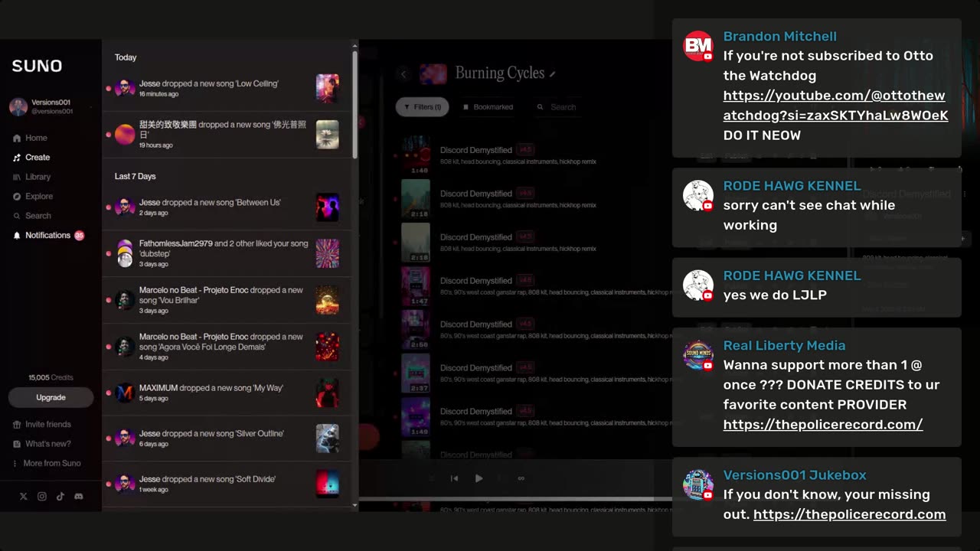Screen dimensions: 980x551
Task: Click the Versions001 Jukebox chat avatar
Action: coord(697,485)
